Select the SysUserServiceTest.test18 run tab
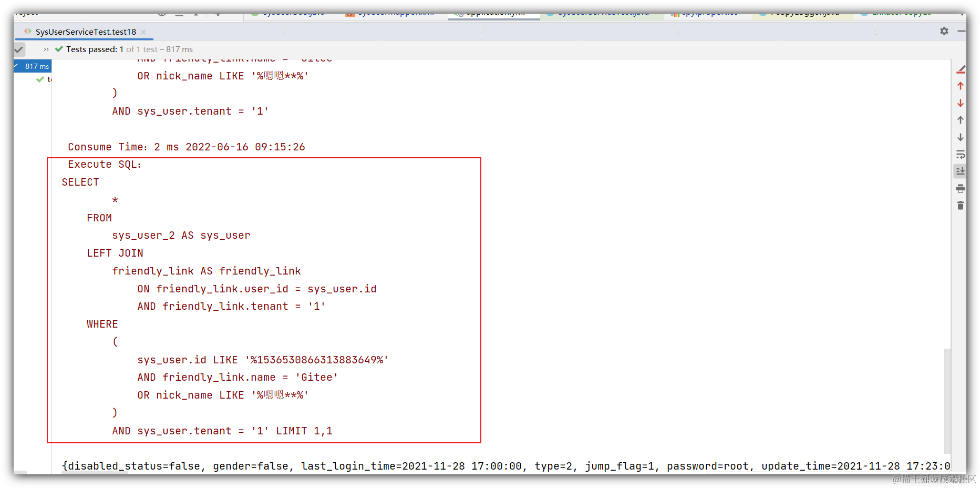Viewport: 980px width, 488px height. click(85, 32)
